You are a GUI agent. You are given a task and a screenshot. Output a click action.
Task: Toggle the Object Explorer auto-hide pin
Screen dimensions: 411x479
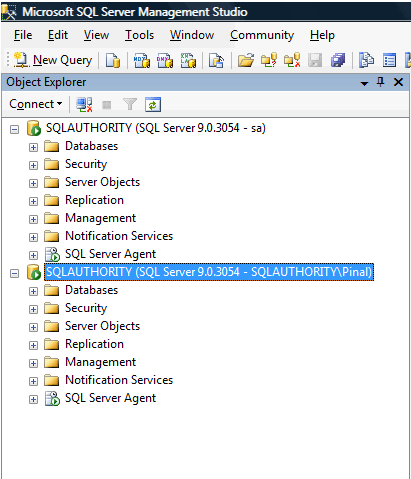coord(380,82)
